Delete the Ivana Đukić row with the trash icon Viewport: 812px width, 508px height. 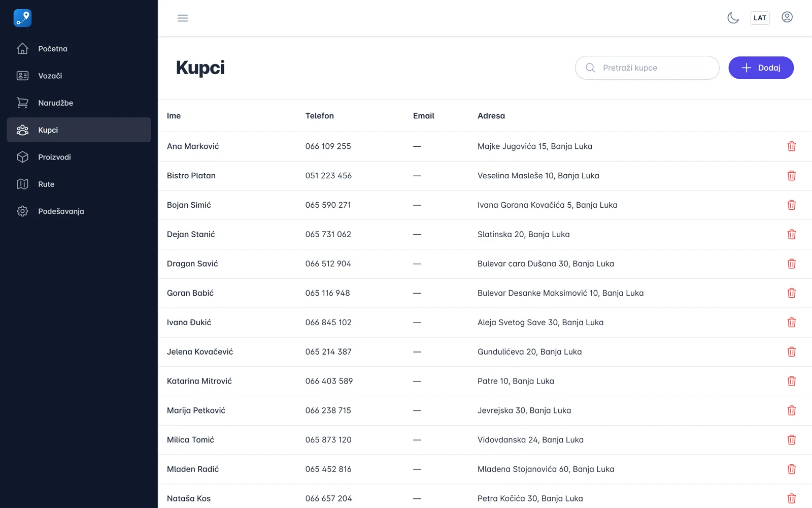[791, 323]
